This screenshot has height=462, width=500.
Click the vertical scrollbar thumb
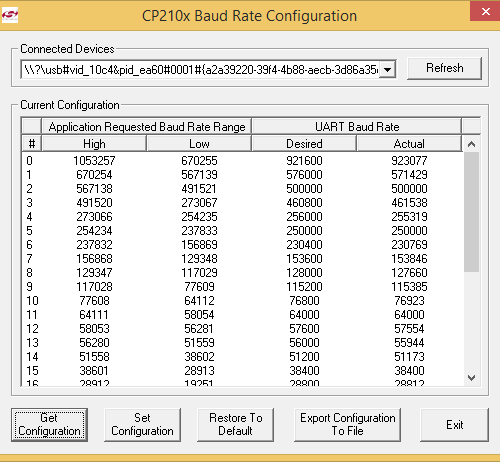click(x=471, y=212)
